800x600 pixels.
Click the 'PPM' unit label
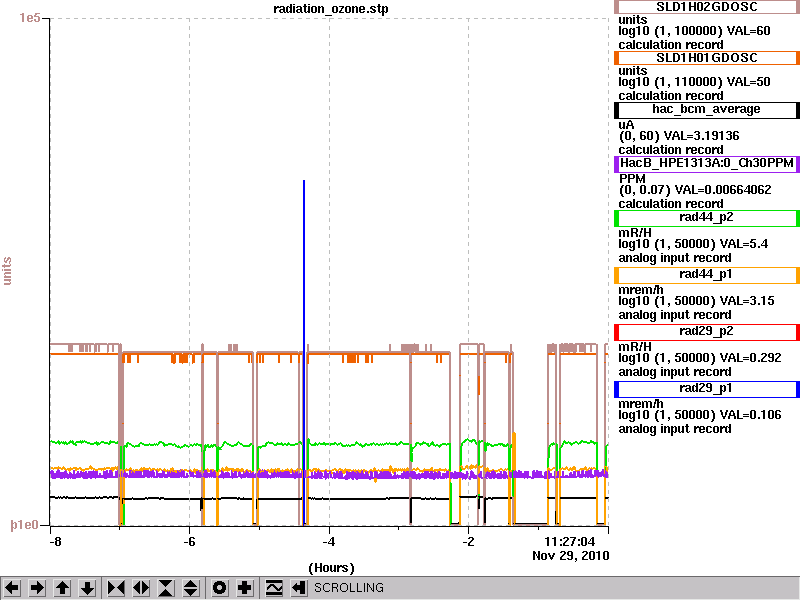tap(633, 179)
